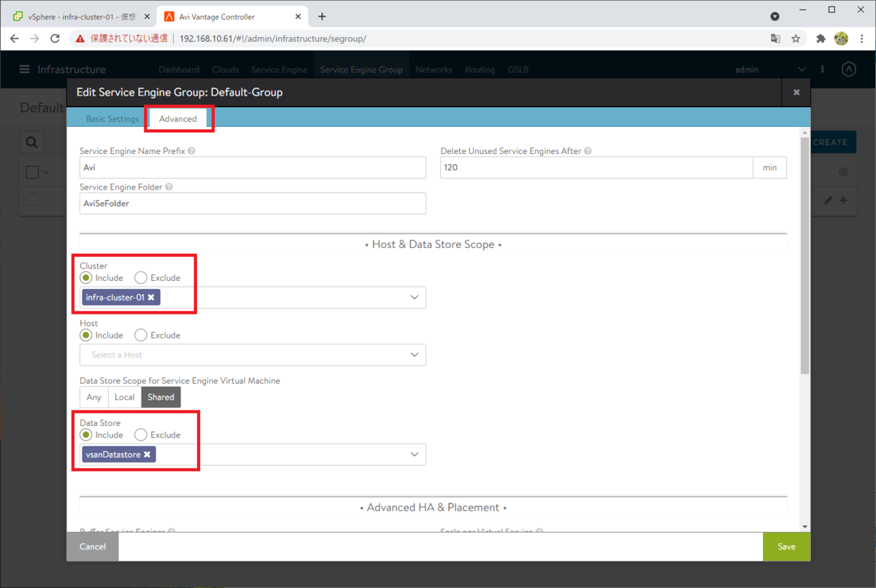Expand the Cluster selection dropdown

point(415,298)
